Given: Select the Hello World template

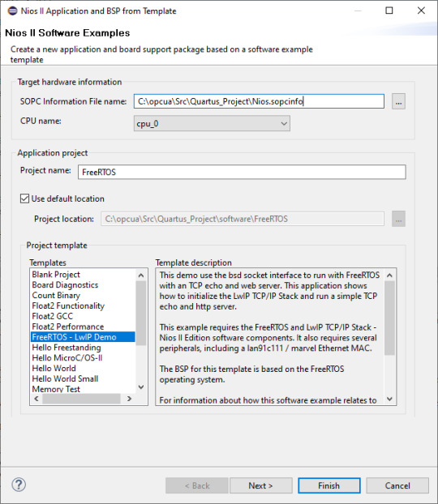Looking at the screenshot, I should click(x=54, y=369).
